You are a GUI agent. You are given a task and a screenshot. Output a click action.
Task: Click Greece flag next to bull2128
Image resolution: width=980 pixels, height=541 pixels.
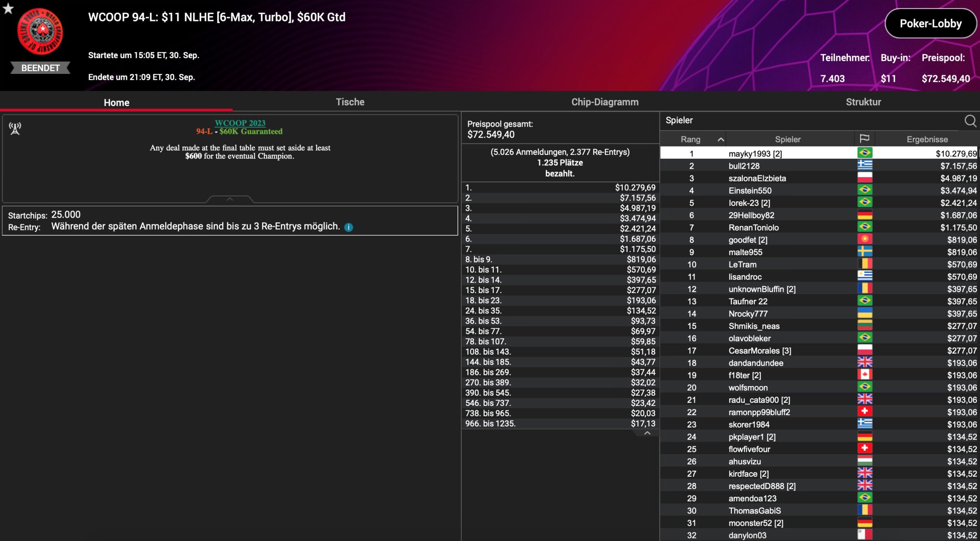(865, 165)
